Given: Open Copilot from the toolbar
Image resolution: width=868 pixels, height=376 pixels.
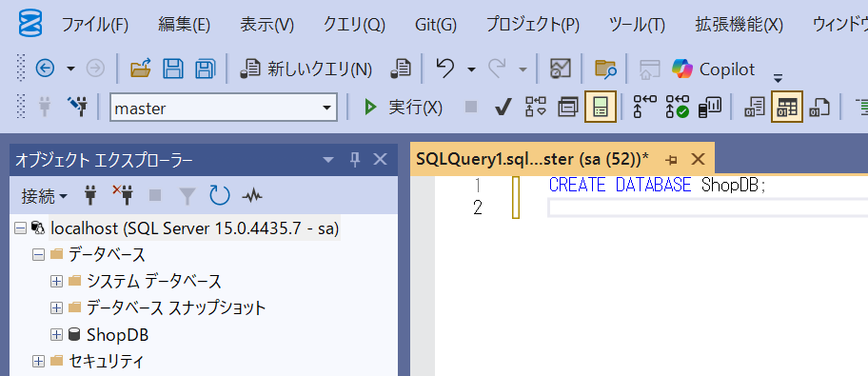Looking at the screenshot, I should tap(713, 69).
